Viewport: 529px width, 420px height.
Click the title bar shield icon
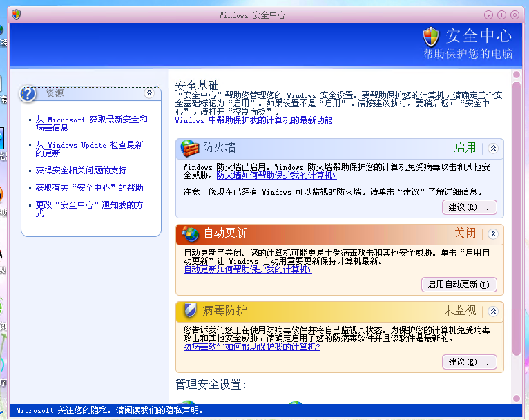pos(16,15)
